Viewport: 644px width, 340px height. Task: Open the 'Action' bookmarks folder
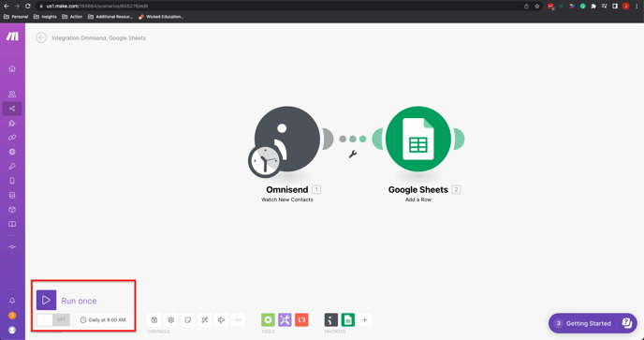click(x=72, y=17)
